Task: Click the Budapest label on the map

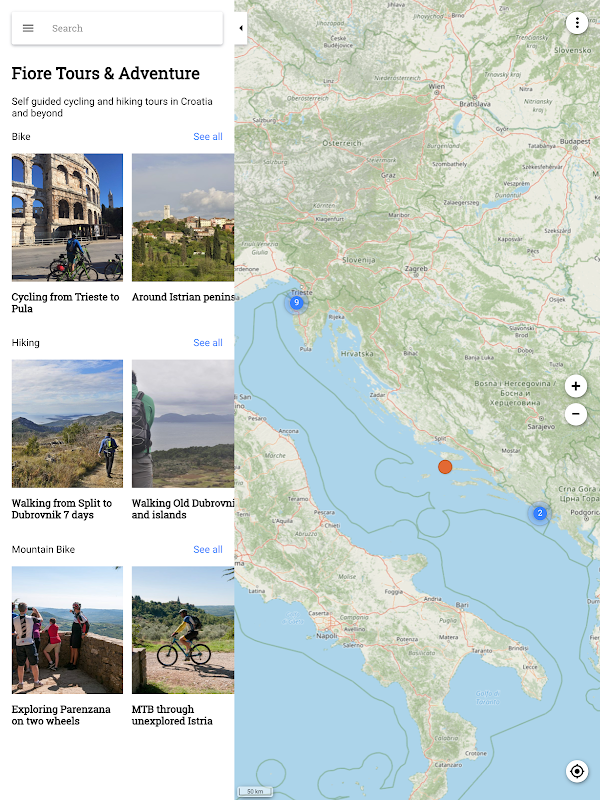Action: click(x=575, y=141)
